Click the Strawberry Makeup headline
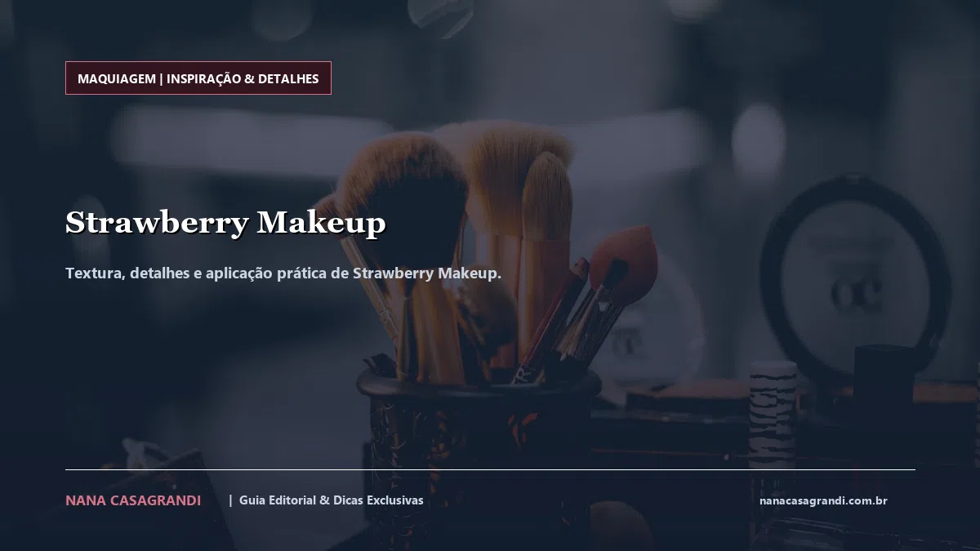Viewport: 980px width, 551px height. pos(225,222)
